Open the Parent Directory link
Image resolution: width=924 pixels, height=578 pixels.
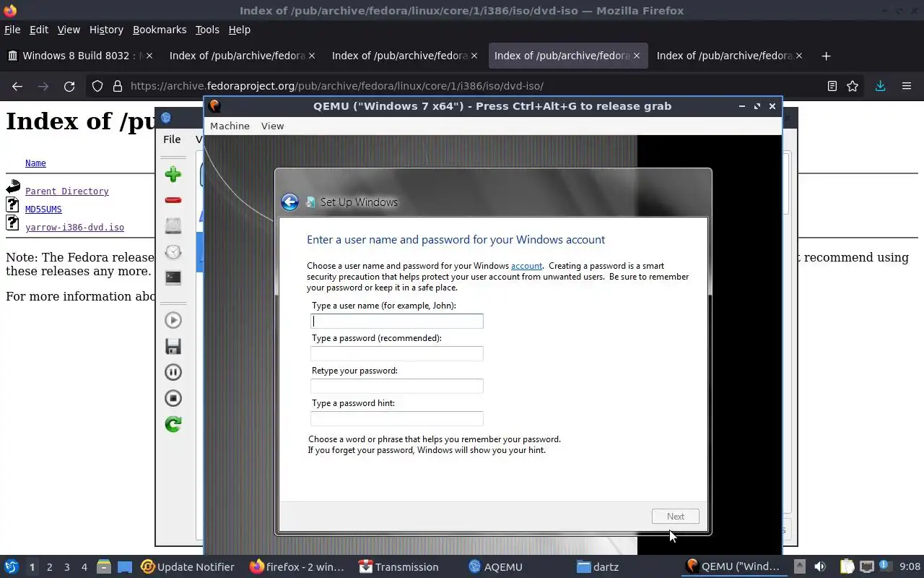67,191
